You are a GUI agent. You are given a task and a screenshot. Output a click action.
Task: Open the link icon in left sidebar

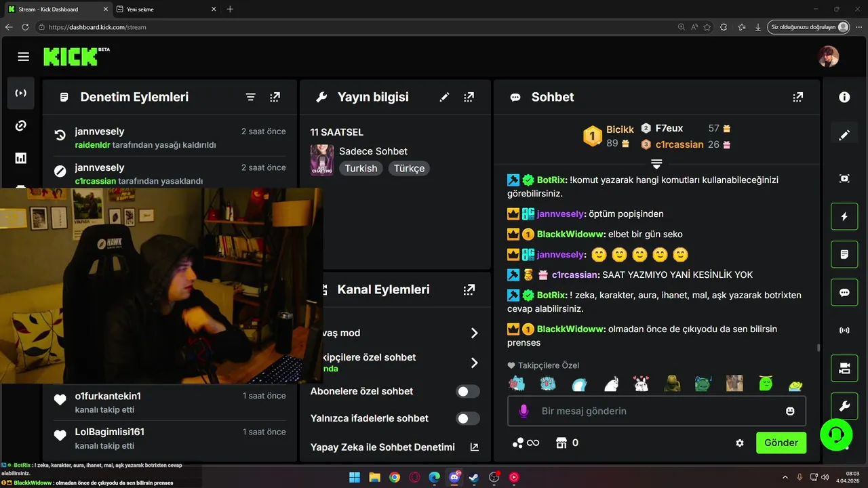(x=21, y=125)
